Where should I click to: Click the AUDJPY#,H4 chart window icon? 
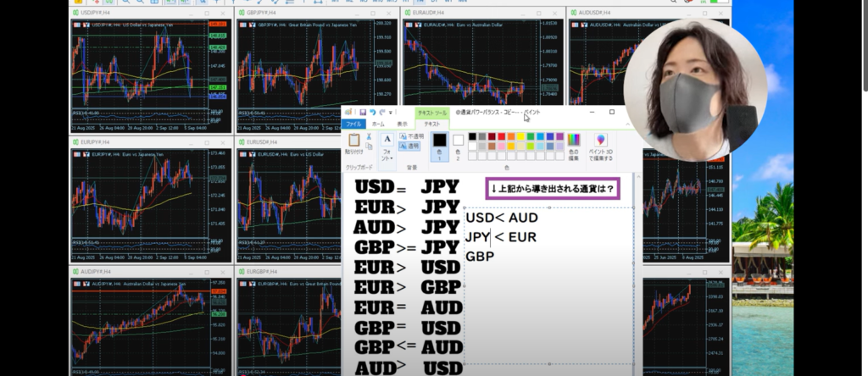coord(75,272)
